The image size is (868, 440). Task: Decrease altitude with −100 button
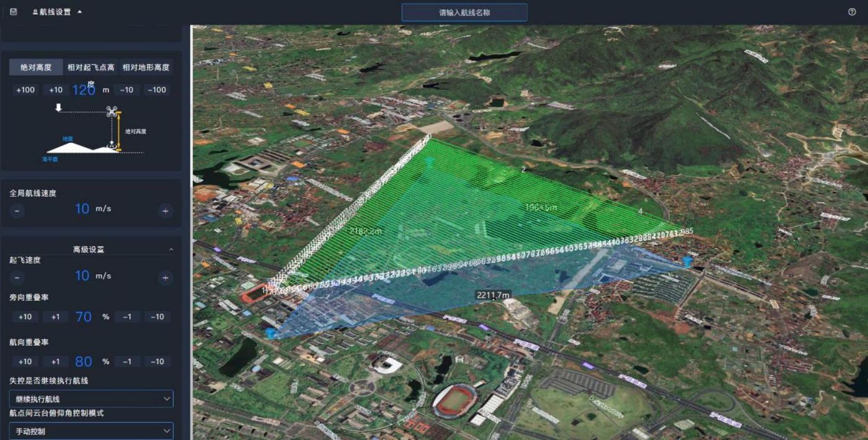[157, 90]
